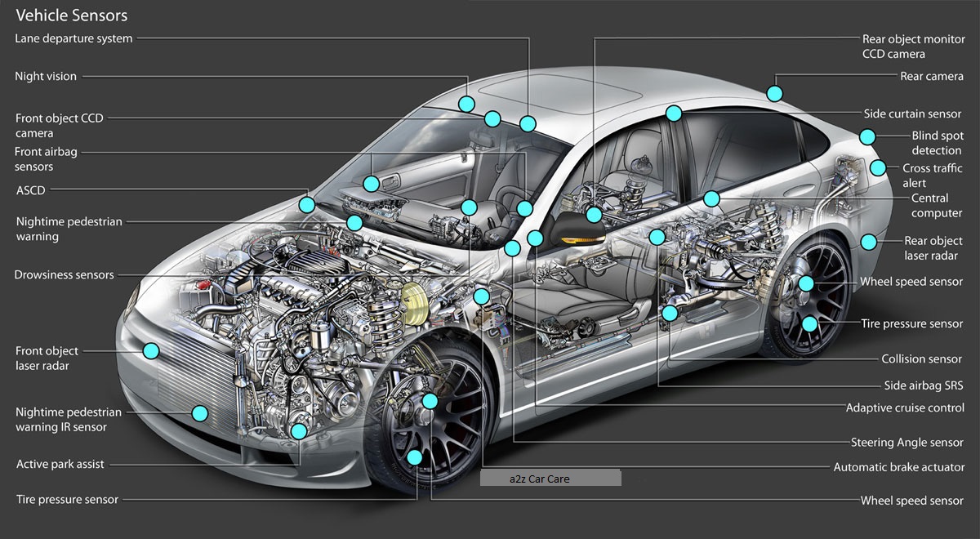Click the Front object laser radar grille dot

[x=150, y=351]
